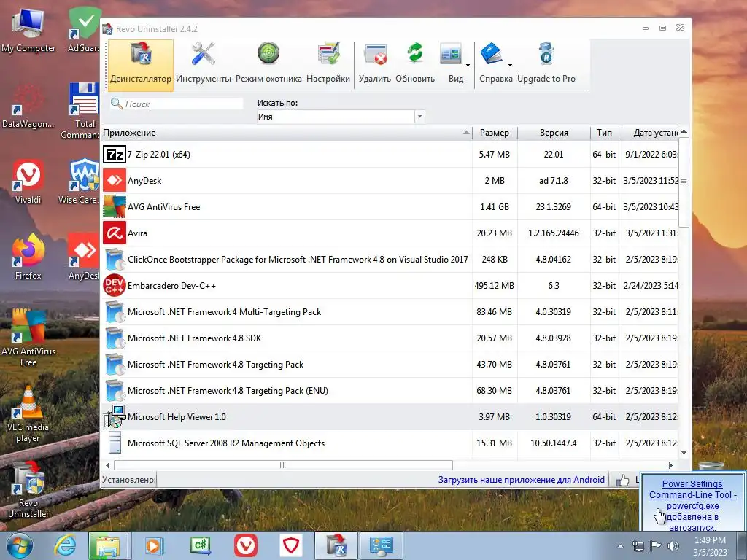
Task: Select AVG AntiVirus Free entry
Action: (x=390, y=206)
